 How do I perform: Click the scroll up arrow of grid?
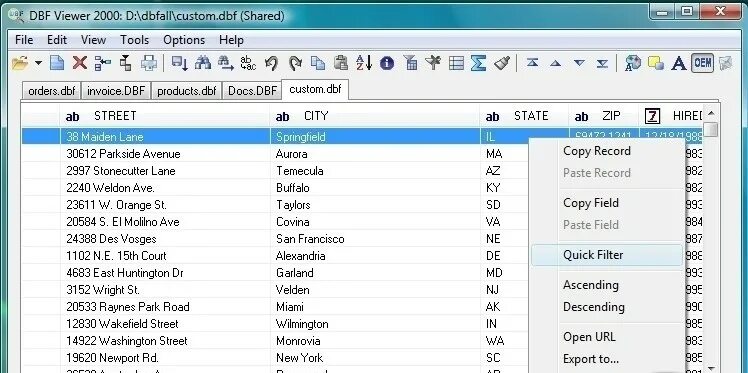coord(711,114)
